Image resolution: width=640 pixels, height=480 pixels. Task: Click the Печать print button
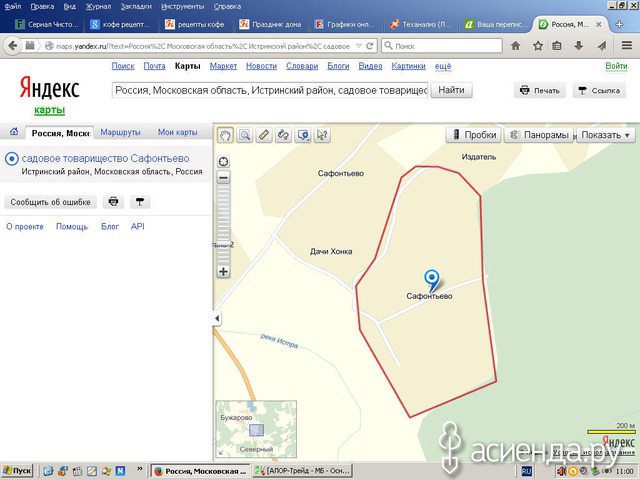540,90
